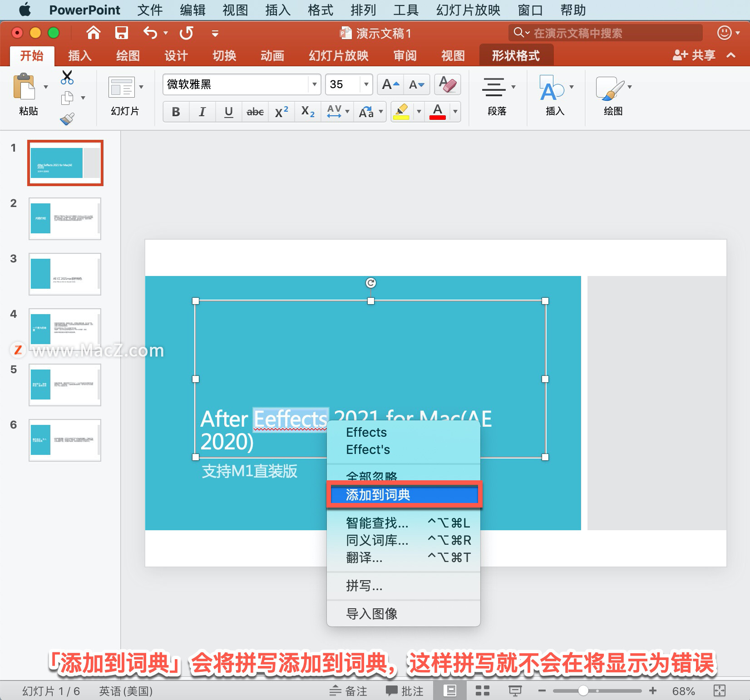750x700 pixels.
Task: Cut selection with the scissors icon
Action: (67, 77)
